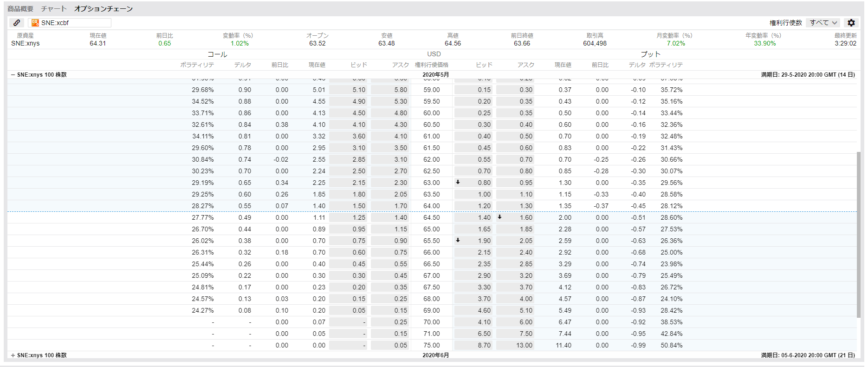This screenshot has width=868, height=367.
Task: Expand the 2020年6月 SNE:xnys expiry group
Action: click(13, 355)
